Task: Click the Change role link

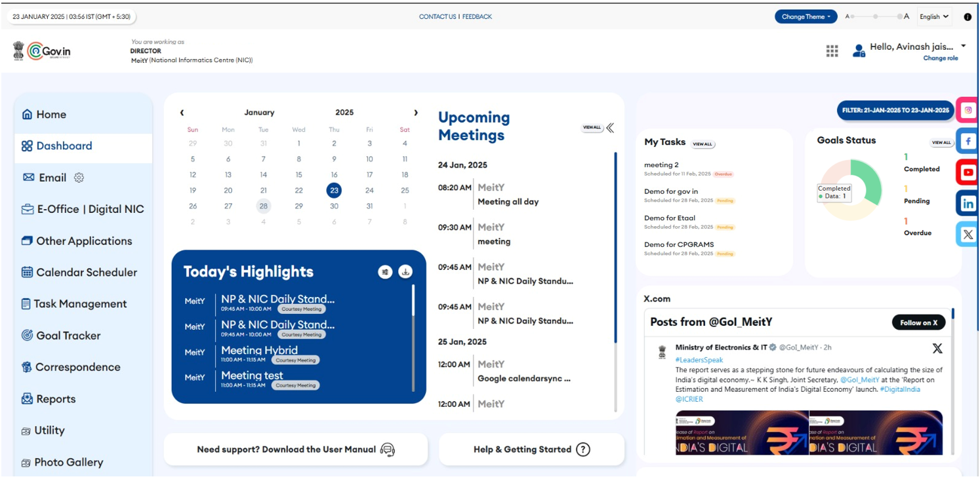Action: click(x=940, y=58)
